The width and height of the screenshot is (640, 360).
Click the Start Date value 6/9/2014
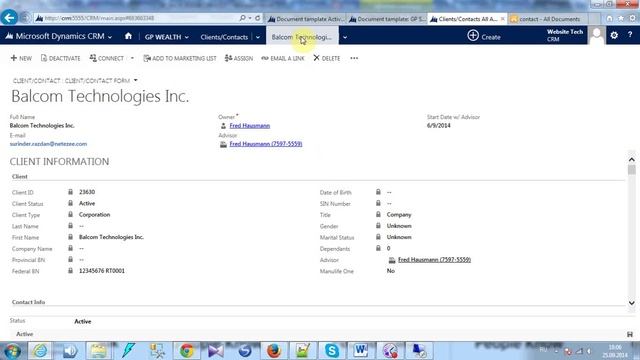439,126
